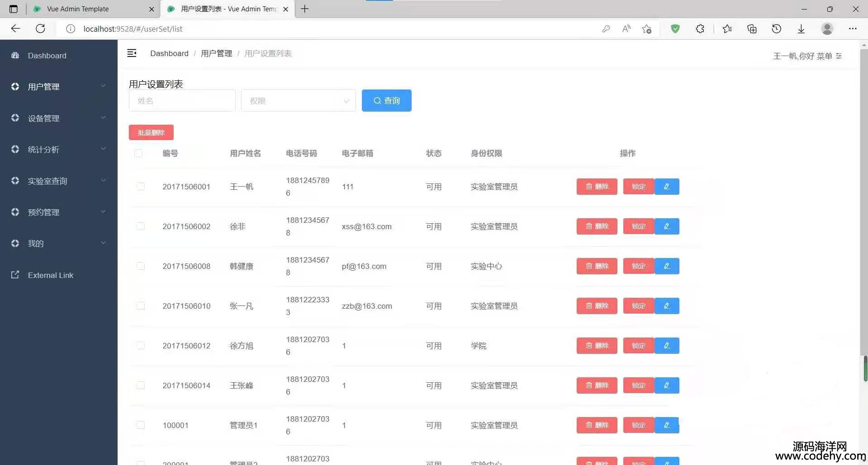Image resolution: width=868 pixels, height=465 pixels.
Task: Open browser history clock icon
Action: (x=776, y=29)
